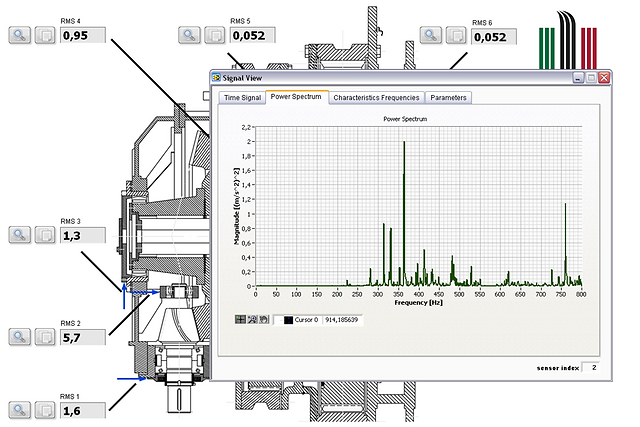Click the copy icon beside RMS 5
The height and width of the screenshot is (427, 640).
point(215,35)
